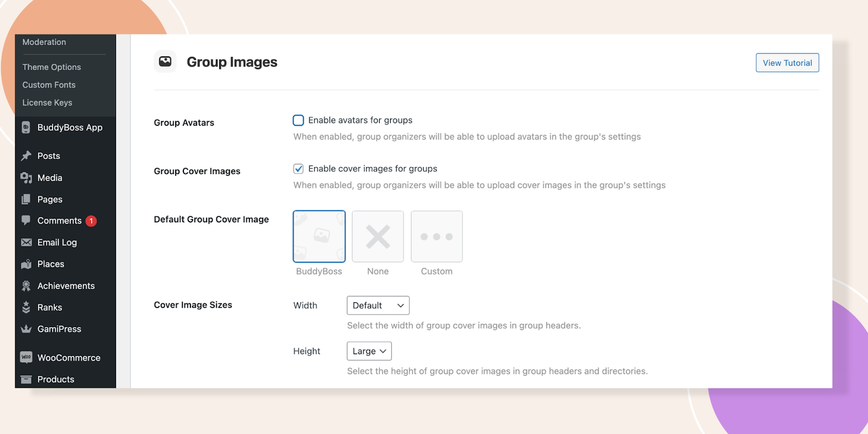Click the BuddyBoss App sidebar icon
The image size is (868, 434).
[x=25, y=127]
